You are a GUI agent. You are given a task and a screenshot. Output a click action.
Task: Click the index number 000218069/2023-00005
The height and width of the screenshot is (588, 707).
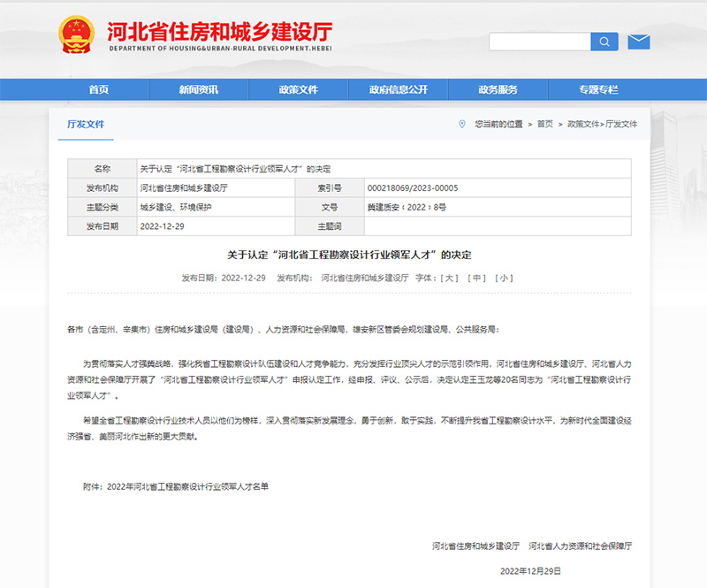pyautogui.click(x=412, y=188)
